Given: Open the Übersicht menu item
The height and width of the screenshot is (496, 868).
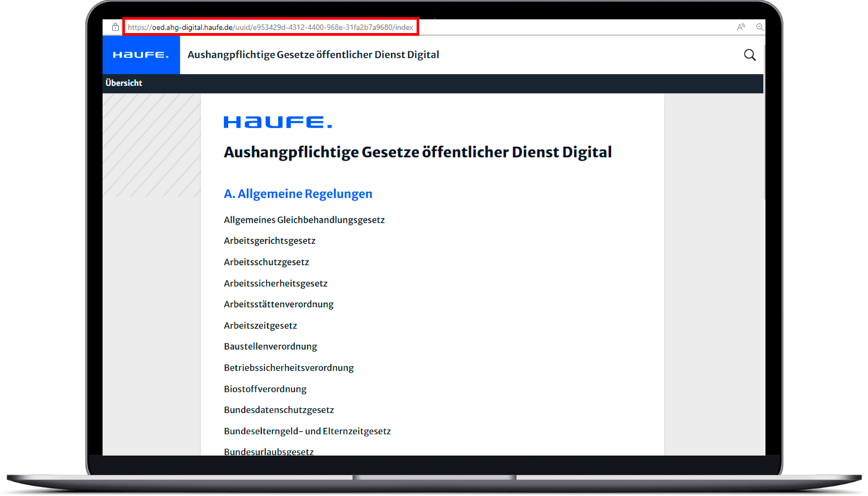Looking at the screenshot, I should pyautogui.click(x=124, y=83).
